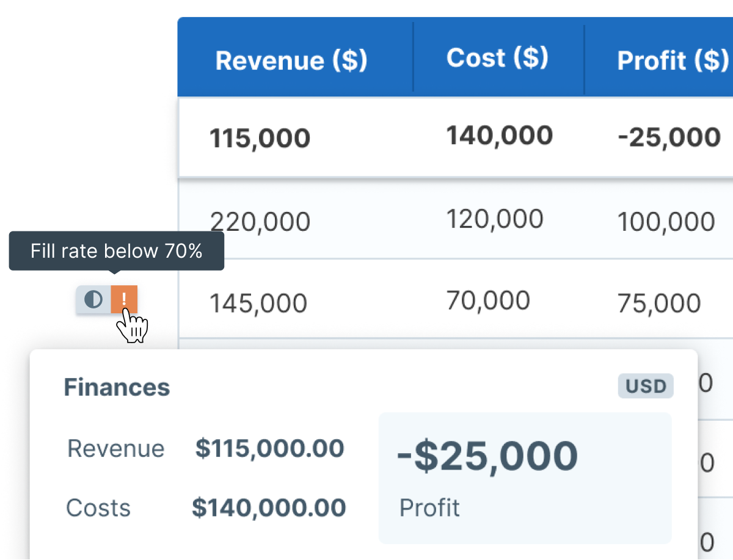Click the Profit ($) column header
The width and height of the screenshot is (733, 560).
(x=673, y=60)
